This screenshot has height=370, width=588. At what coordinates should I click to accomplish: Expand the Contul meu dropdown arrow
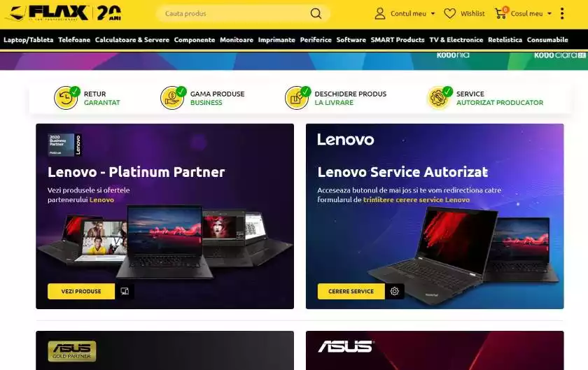point(433,13)
